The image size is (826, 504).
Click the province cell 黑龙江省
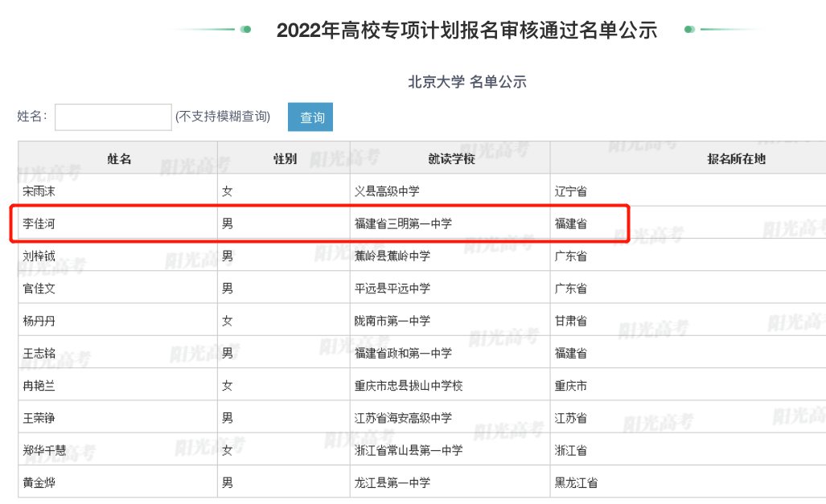click(x=576, y=483)
